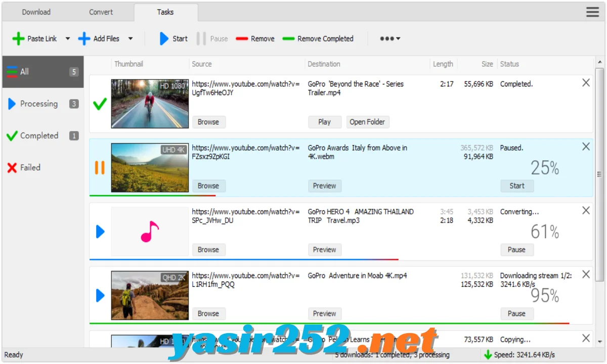Click the Thailand Trip progress bar
This screenshot has height=364, width=607.
click(x=244, y=259)
